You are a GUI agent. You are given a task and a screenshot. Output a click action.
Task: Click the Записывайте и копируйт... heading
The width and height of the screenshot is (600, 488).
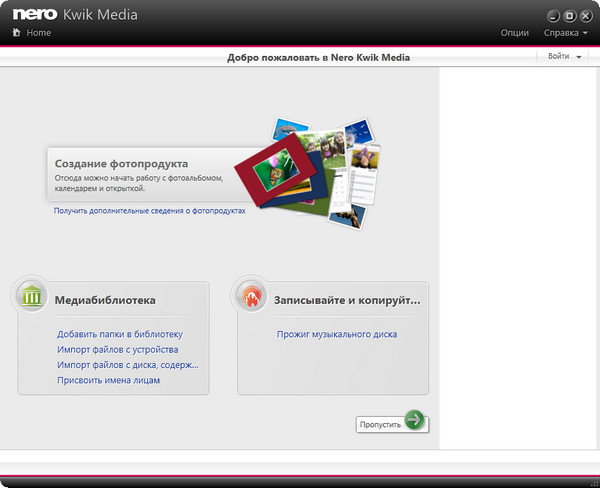click(x=347, y=300)
